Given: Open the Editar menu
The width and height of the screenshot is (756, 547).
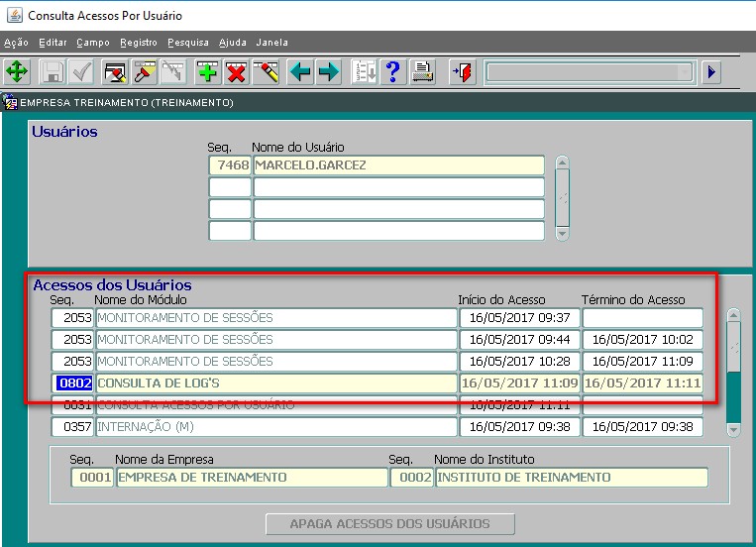Looking at the screenshot, I should tap(53, 43).
